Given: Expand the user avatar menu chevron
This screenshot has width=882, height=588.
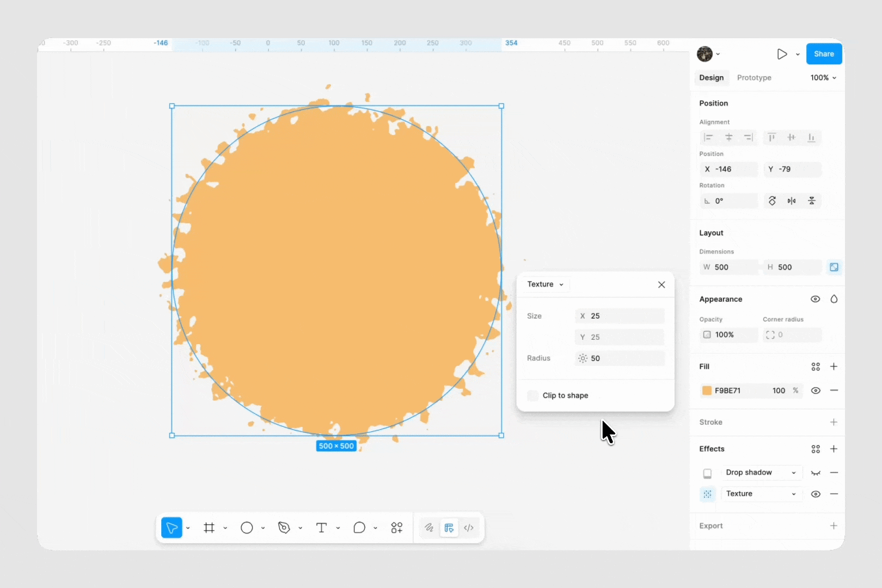Looking at the screenshot, I should point(718,54).
